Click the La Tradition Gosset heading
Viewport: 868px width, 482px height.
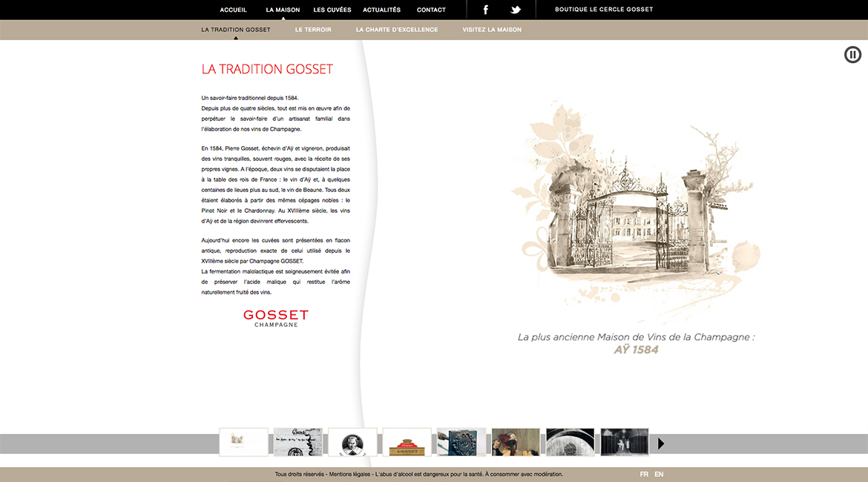(267, 69)
